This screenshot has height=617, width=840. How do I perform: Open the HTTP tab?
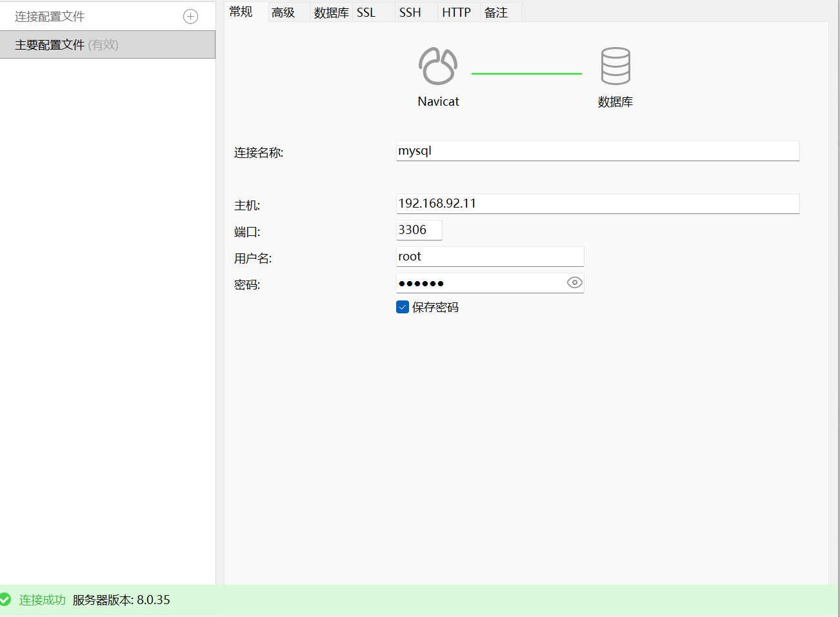click(459, 12)
